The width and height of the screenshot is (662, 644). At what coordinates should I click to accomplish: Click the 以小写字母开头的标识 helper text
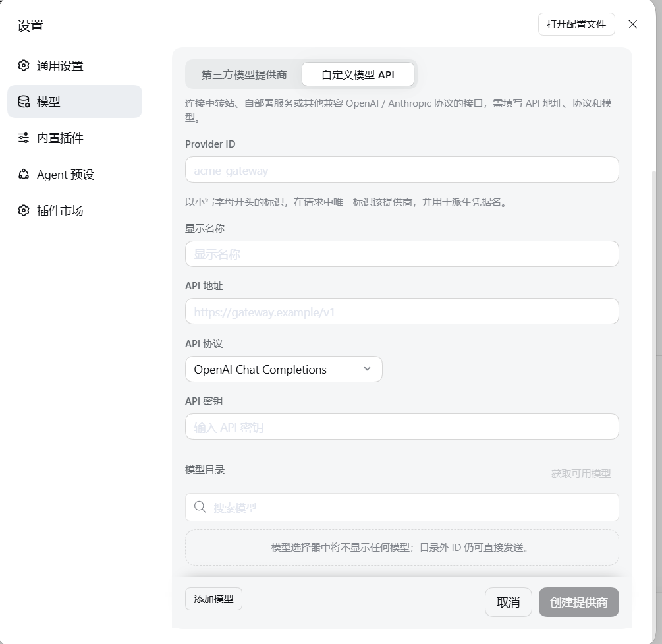[346, 202]
